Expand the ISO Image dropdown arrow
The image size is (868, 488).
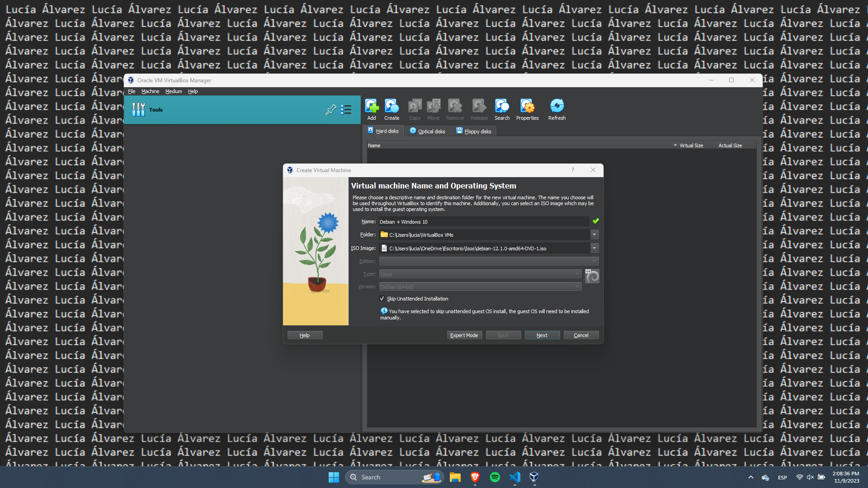594,248
